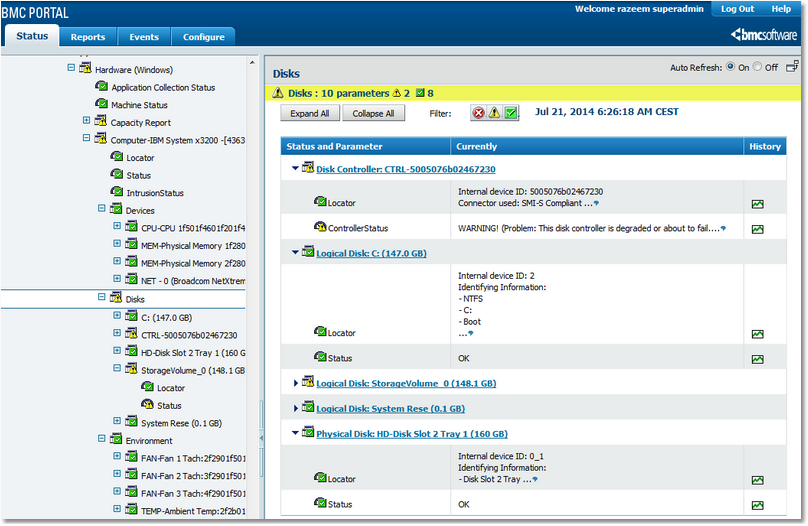Open history graph for Logical Disk C: Status
The width and height of the screenshot is (808, 526).
click(758, 359)
